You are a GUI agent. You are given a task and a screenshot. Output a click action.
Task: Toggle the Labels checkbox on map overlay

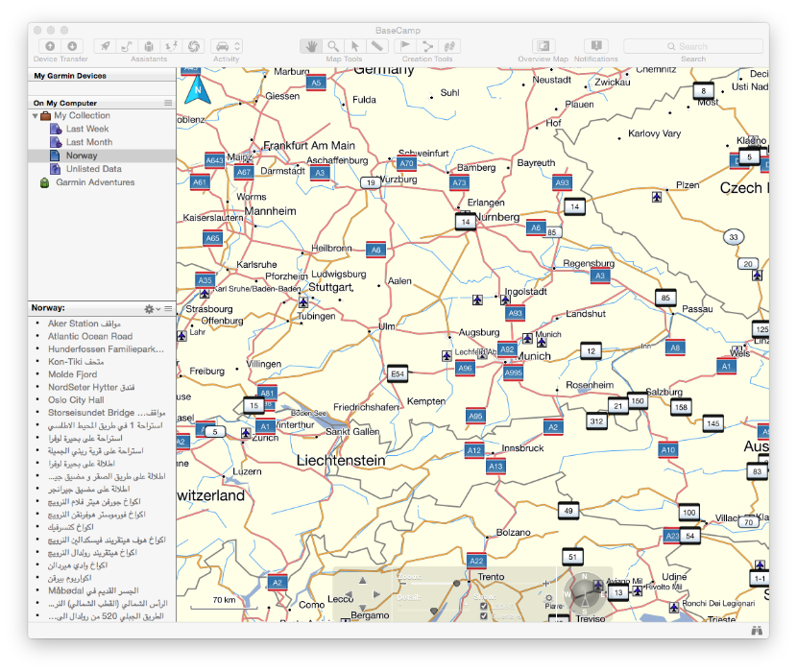pyautogui.click(x=483, y=606)
